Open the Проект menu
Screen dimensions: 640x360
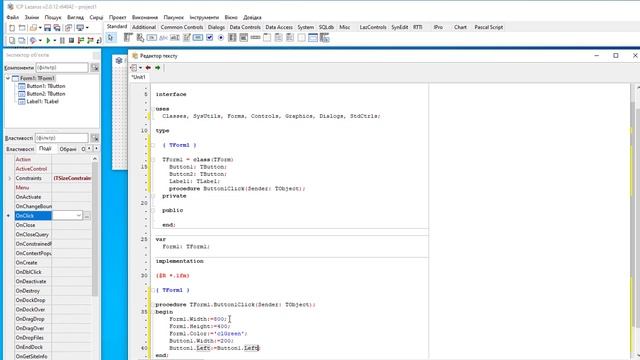point(117,18)
